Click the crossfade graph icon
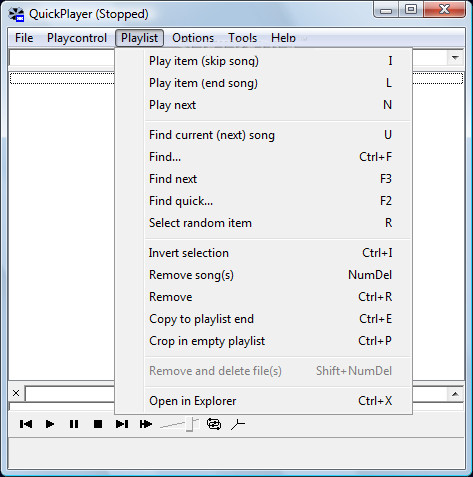This screenshot has height=477, width=473. [238, 424]
